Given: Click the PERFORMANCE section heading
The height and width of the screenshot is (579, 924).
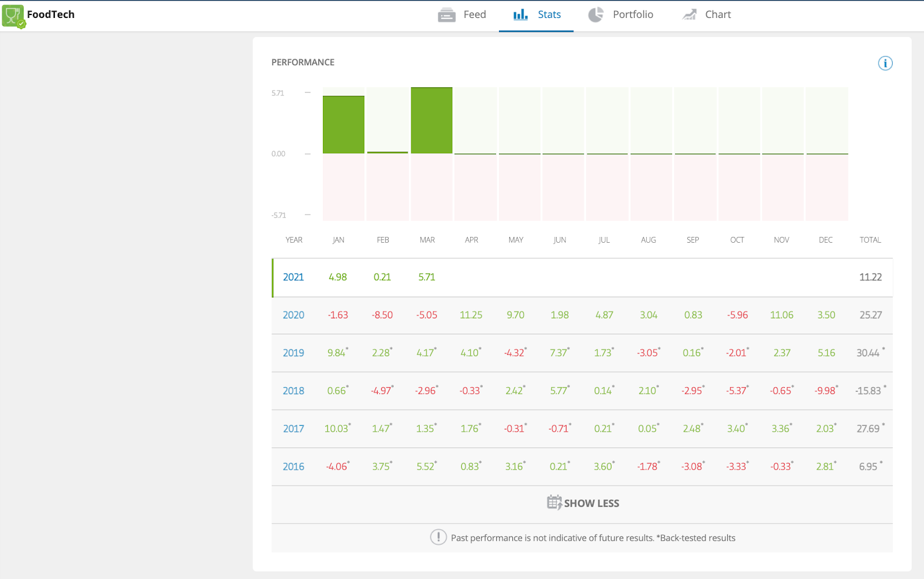Looking at the screenshot, I should 303,62.
